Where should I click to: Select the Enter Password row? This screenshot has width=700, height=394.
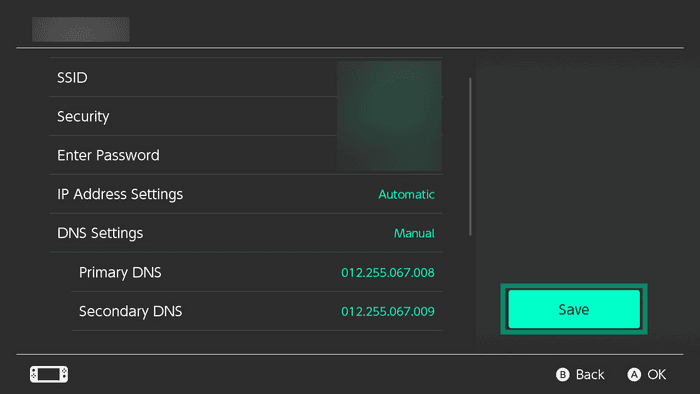click(246, 155)
